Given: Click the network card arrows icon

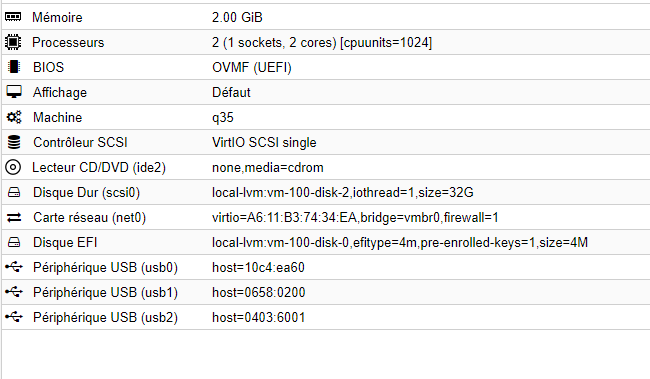Looking at the screenshot, I should [x=14, y=217].
